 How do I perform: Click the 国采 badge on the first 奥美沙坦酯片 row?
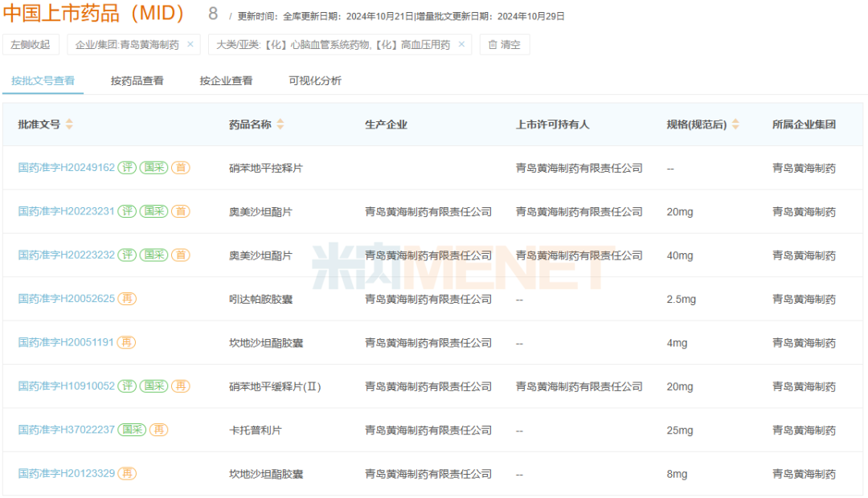click(x=154, y=211)
